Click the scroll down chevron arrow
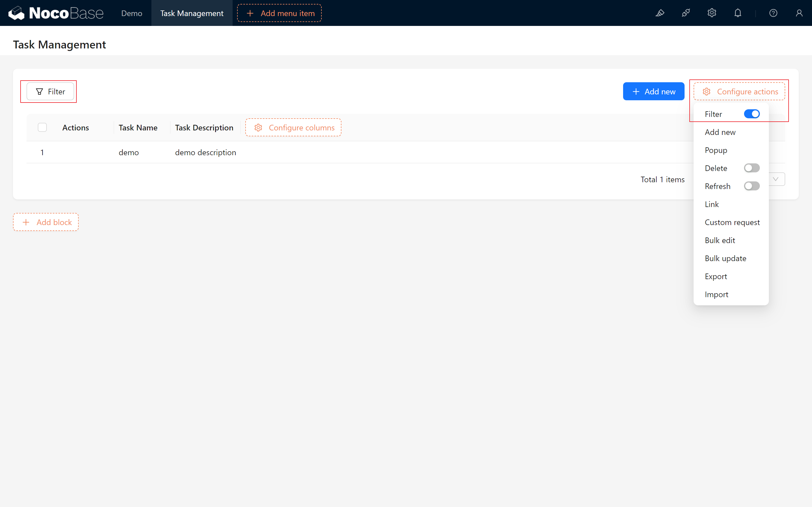The height and width of the screenshot is (507, 812). (776, 179)
